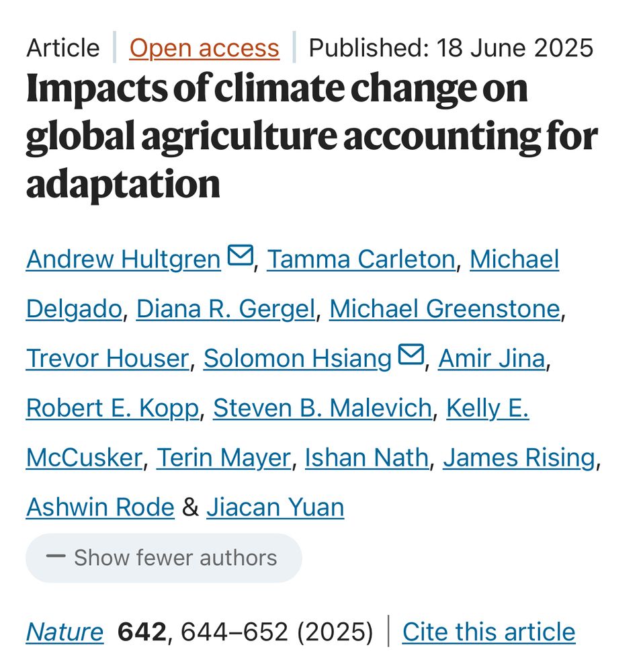Open the Nature journal link
643x672 pixels.
pos(65,632)
